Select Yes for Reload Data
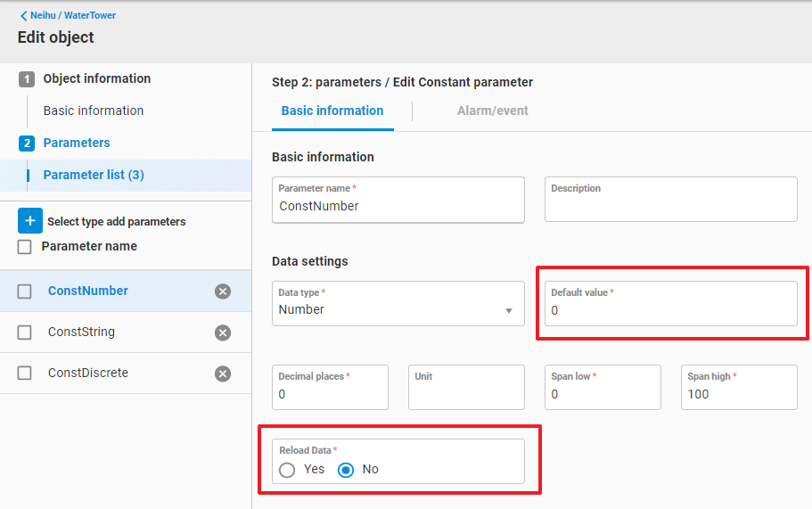The height and width of the screenshot is (509, 812). 287,470
